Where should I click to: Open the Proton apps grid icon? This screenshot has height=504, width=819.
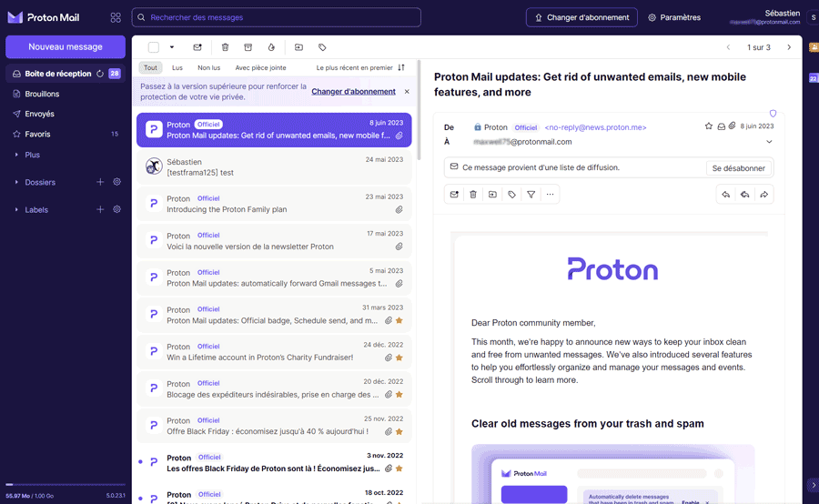pyautogui.click(x=116, y=17)
